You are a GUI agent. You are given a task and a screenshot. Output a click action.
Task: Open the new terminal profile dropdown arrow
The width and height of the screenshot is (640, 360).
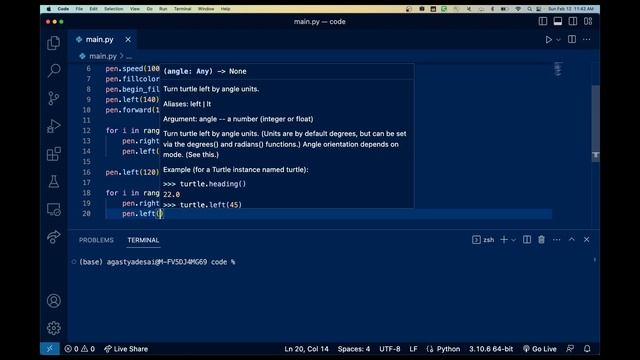(x=513, y=240)
